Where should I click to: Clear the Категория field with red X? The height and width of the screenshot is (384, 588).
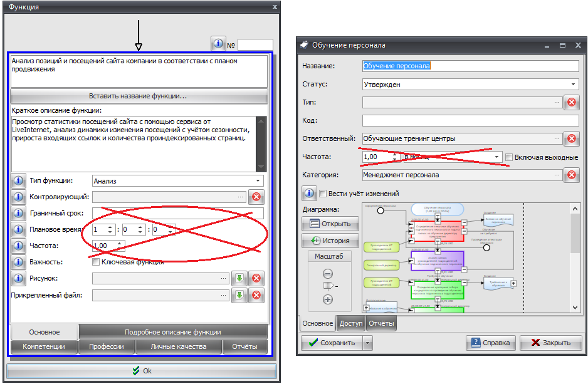click(x=571, y=175)
